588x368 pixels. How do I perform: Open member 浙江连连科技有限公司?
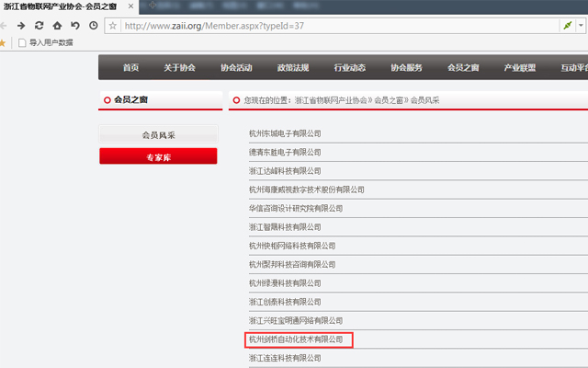(x=285, y=358)
